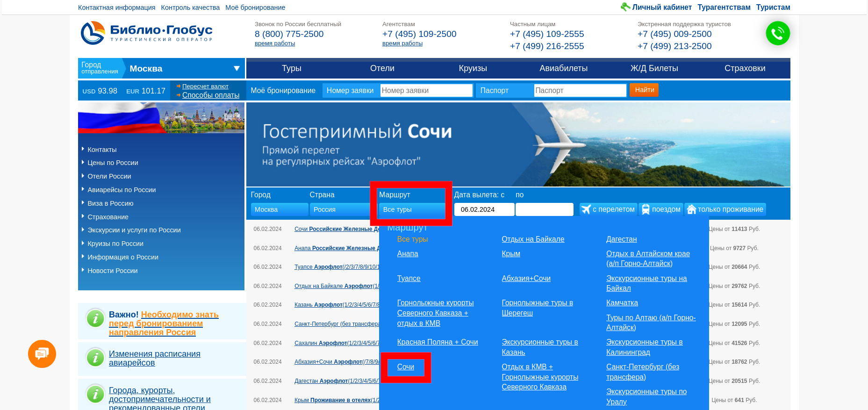Click the green key icon by Личный кабинет
The height and width of the screenshot is (410, 868).
[625, 7]
